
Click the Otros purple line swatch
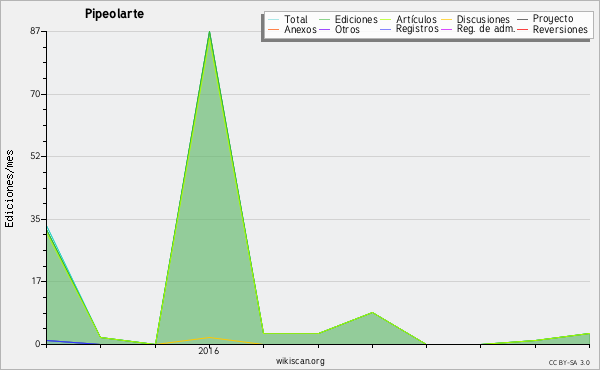[324, 29]
